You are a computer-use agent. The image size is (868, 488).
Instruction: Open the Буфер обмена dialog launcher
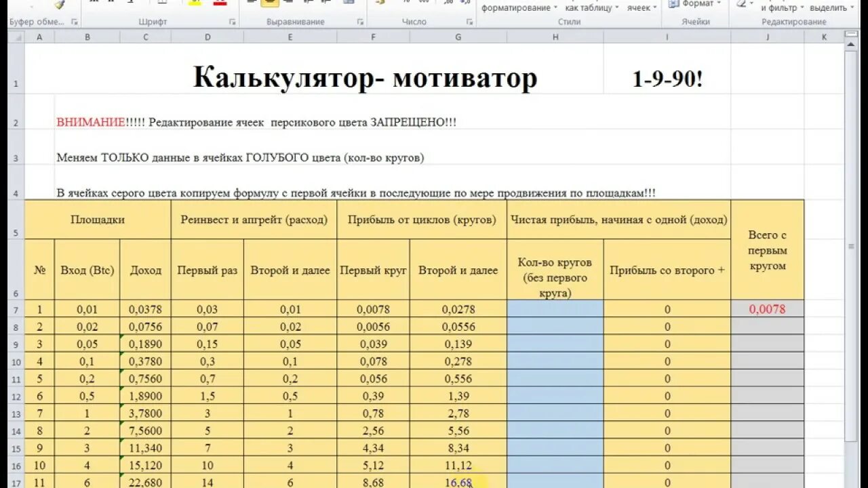tap(74, 22)
